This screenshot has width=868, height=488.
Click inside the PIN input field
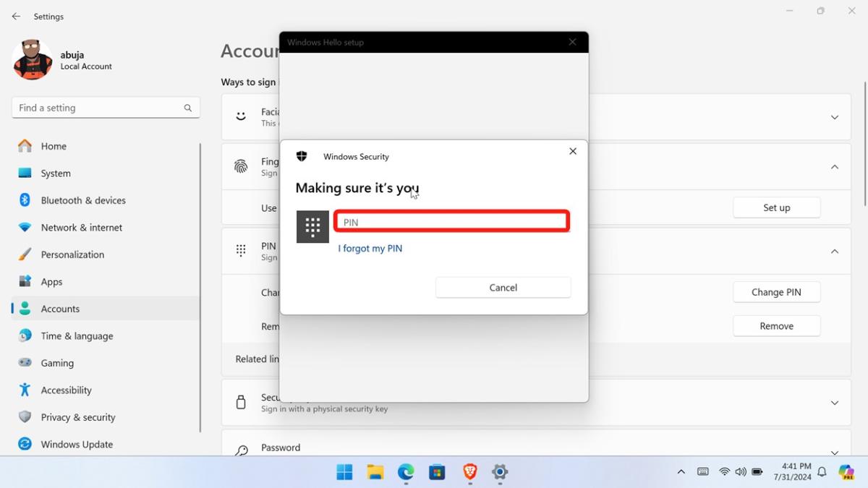click(451, 221)
